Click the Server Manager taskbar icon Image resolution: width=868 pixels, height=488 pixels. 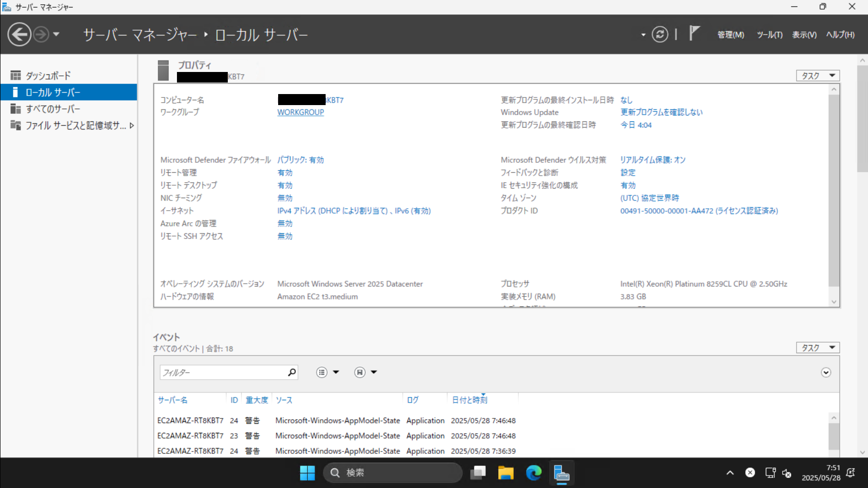tap(562, 473)
